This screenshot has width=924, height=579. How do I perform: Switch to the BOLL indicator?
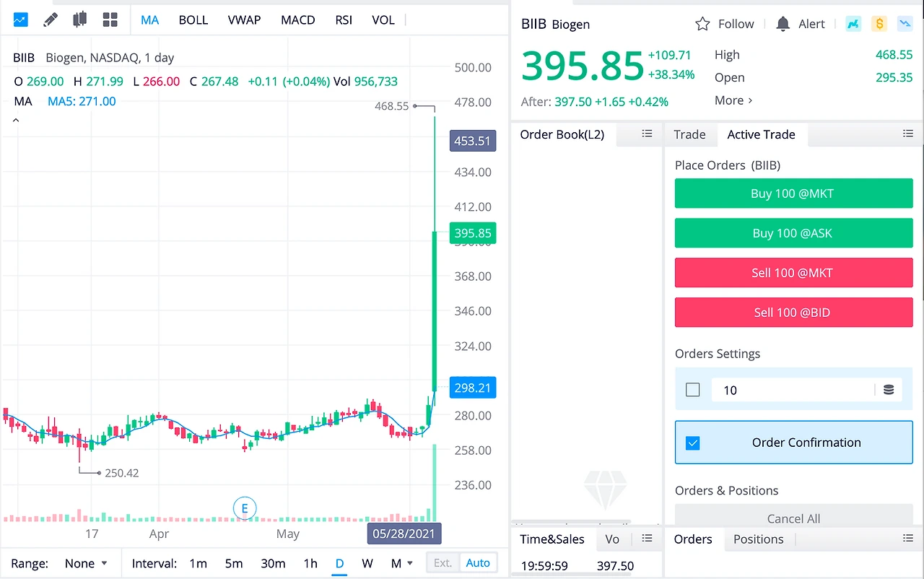pos(193,19)
